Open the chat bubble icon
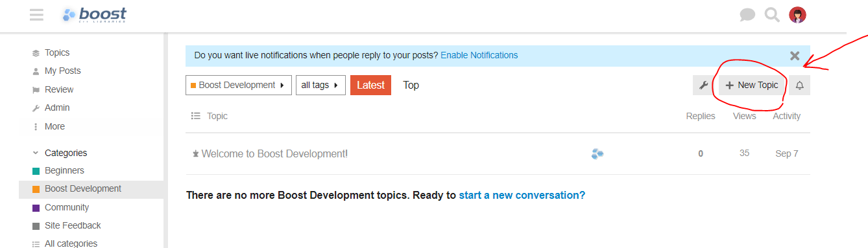This screenshot has height=248, width=868. [747, 14]
